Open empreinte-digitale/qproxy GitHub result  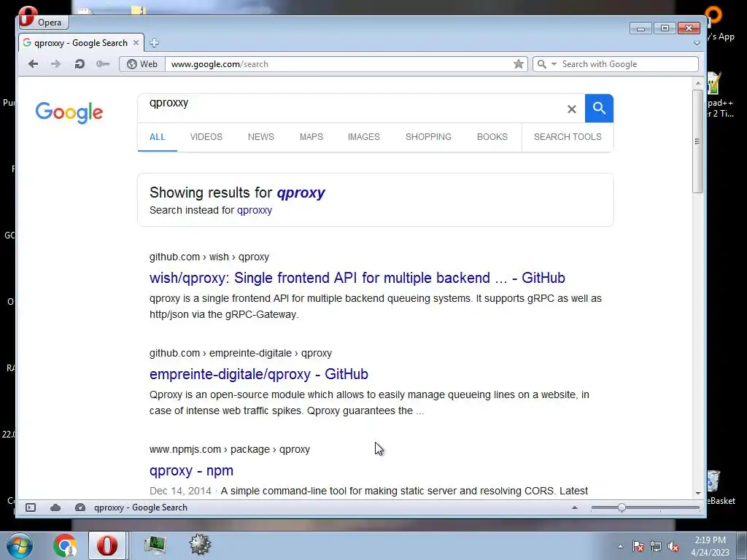click(x=259, y=374)
